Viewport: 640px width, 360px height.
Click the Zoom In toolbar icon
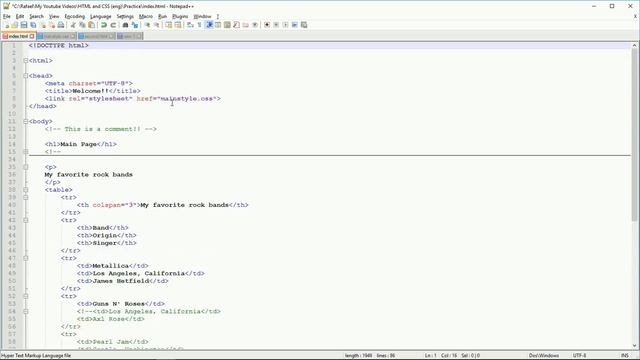pyautogui.click(x=147, y=25)
